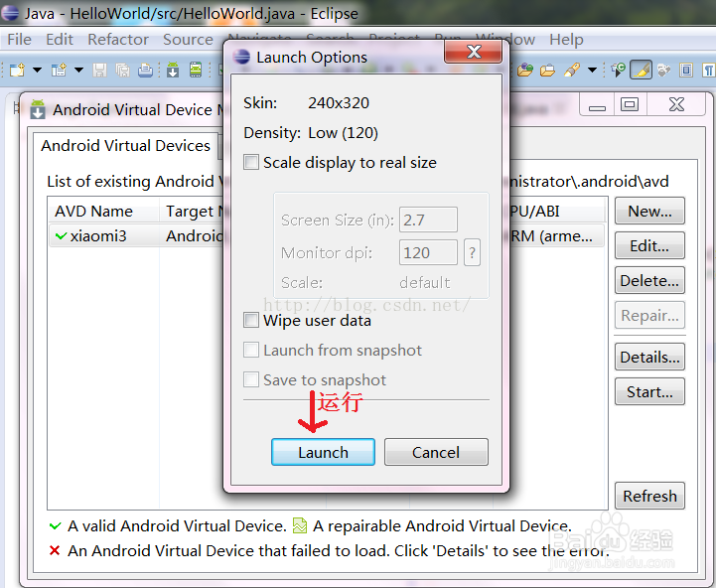Select the Android Virtual Devices tab
This screenshot has width=716, height=588.
[125, 146]
